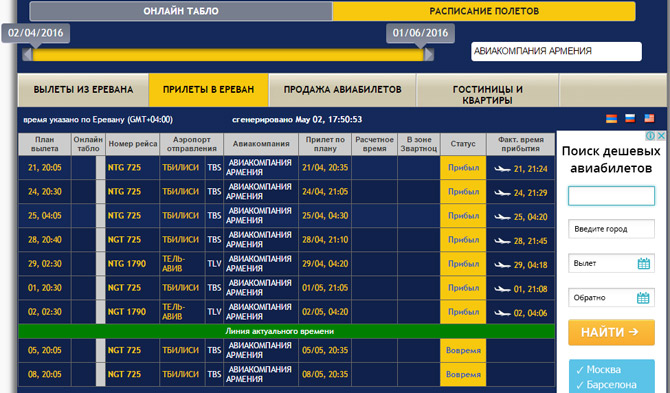Screen dimensions: 670x393
Task: Go to ПРОДАЖА АВИАБИЛЕТОВ tab
Action: (x=342, y=90)
